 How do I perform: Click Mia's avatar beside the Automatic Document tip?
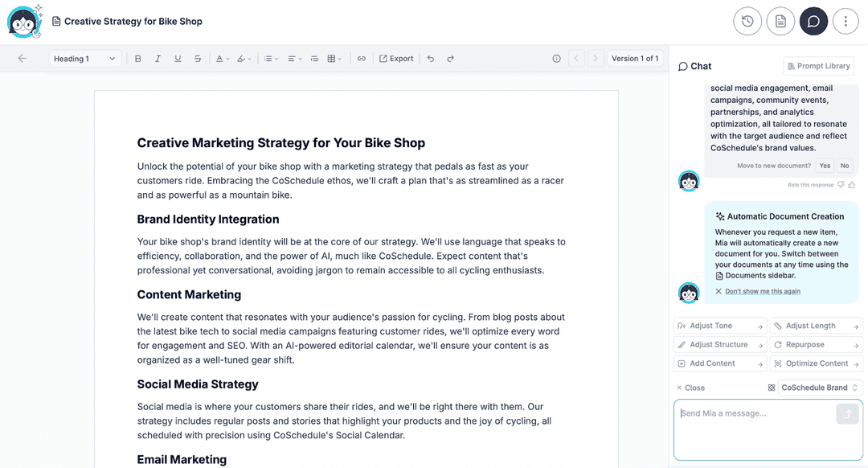(689, 293)
